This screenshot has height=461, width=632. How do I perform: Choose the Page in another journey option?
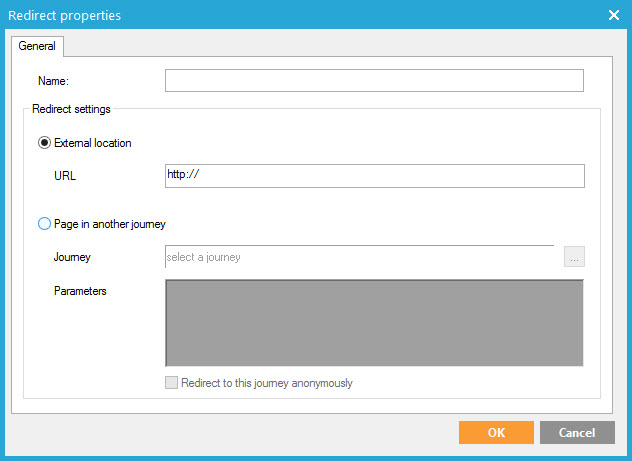click(44, 224)
